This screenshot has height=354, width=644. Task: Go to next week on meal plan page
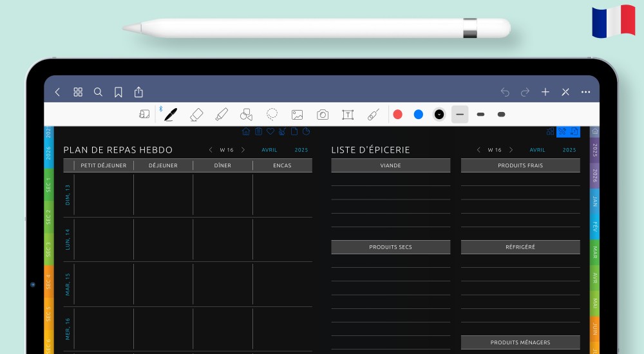(x=243, y=150)
